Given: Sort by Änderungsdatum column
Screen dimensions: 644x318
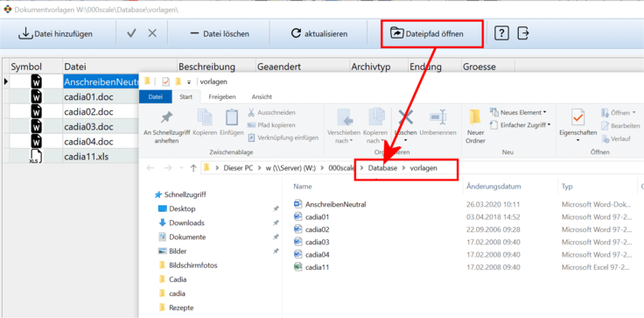Looking at the screenshot, I should click(493, 187).
